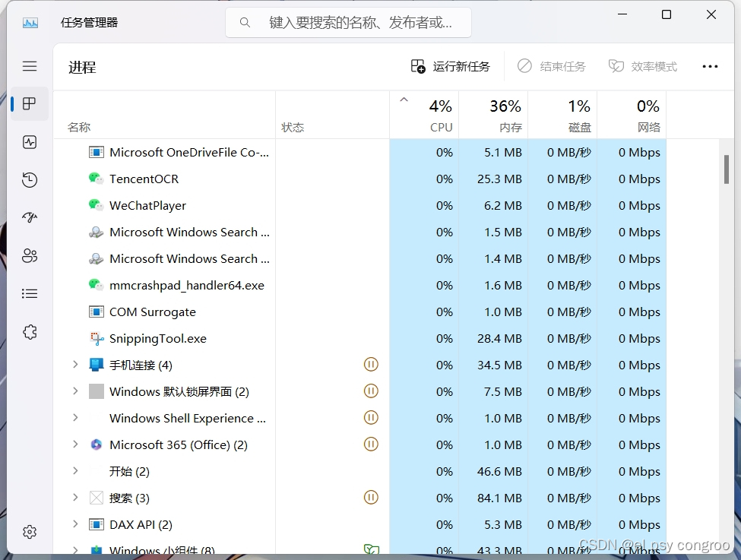This screenshot has height=560, width=741.
Task: Expand the 开始 (2) process group
Action: (75, 470)
